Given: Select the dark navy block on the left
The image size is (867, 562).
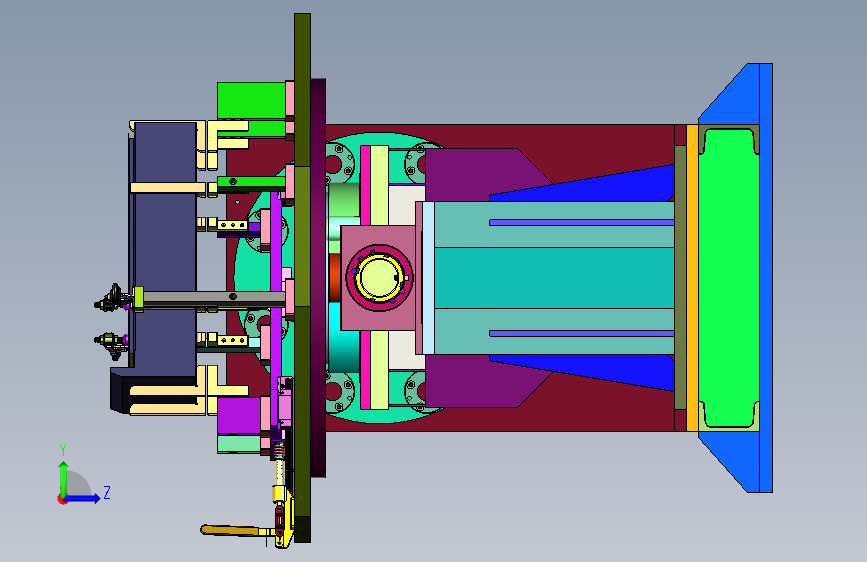Looking at the screenshot, I should pyautogui.click(x=164, y=249).
